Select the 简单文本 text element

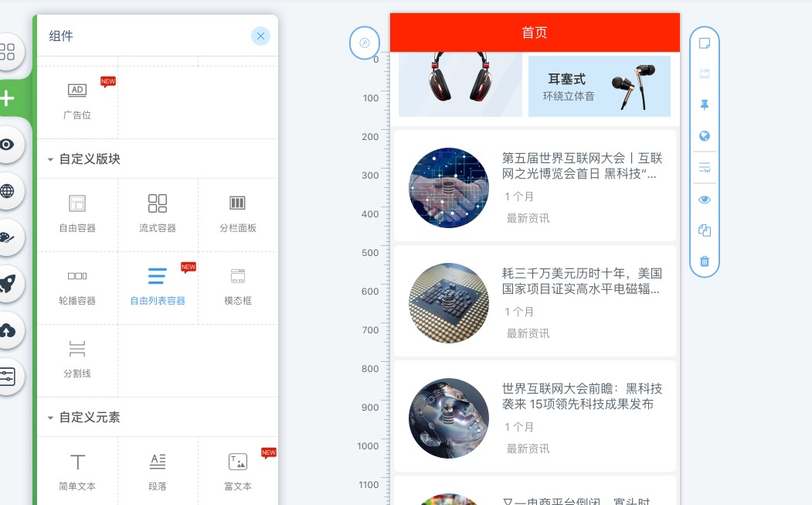pos(77,472)
